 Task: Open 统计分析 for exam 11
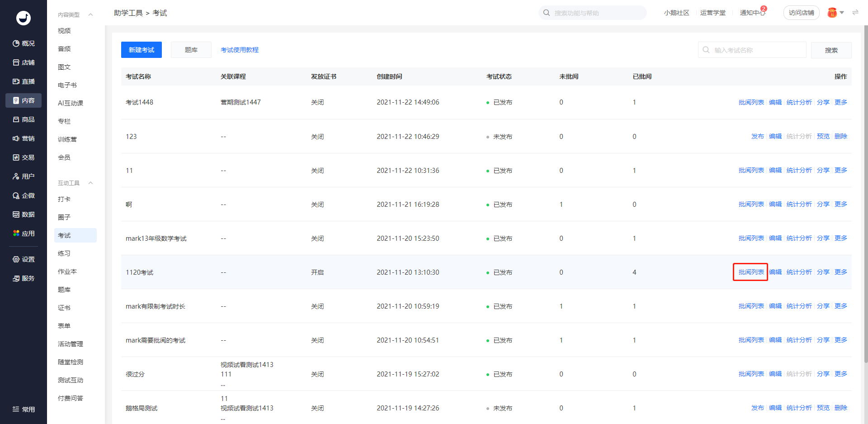pos(799,170)
